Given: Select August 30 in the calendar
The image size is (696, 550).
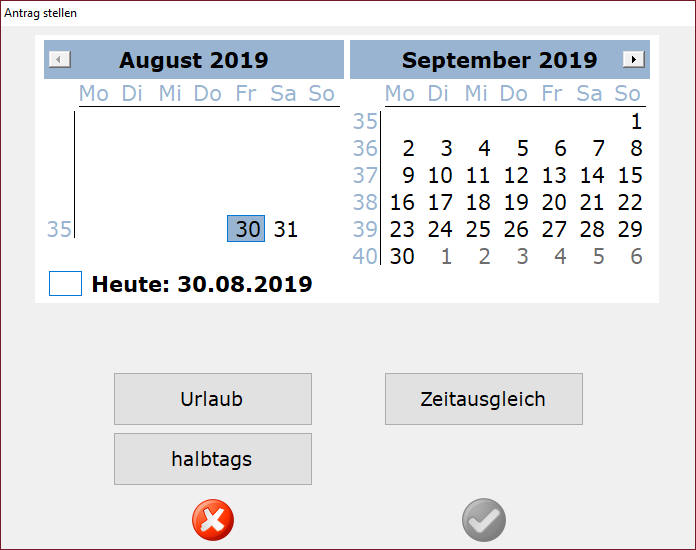Looking at the screenshot, I should [247, 229].
